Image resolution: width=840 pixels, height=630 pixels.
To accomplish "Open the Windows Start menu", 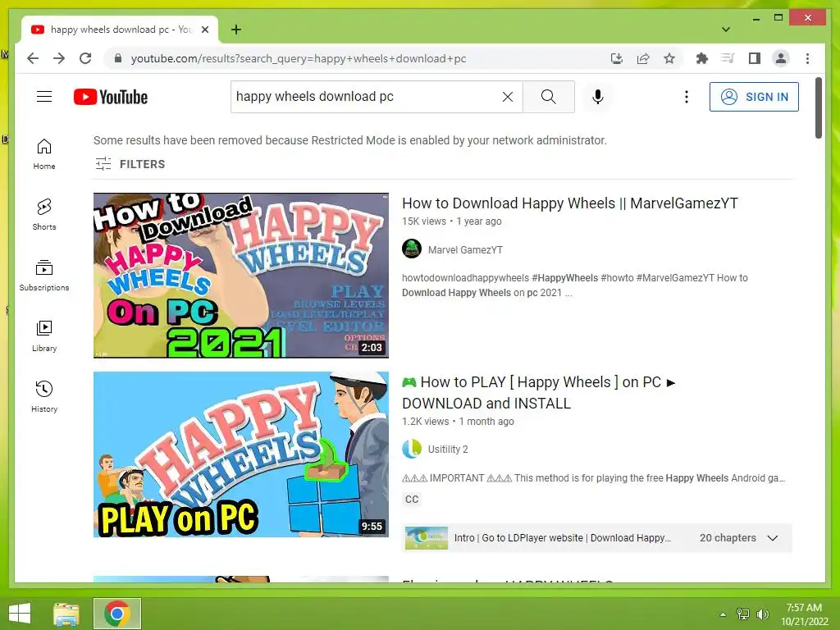I will 20,614.
